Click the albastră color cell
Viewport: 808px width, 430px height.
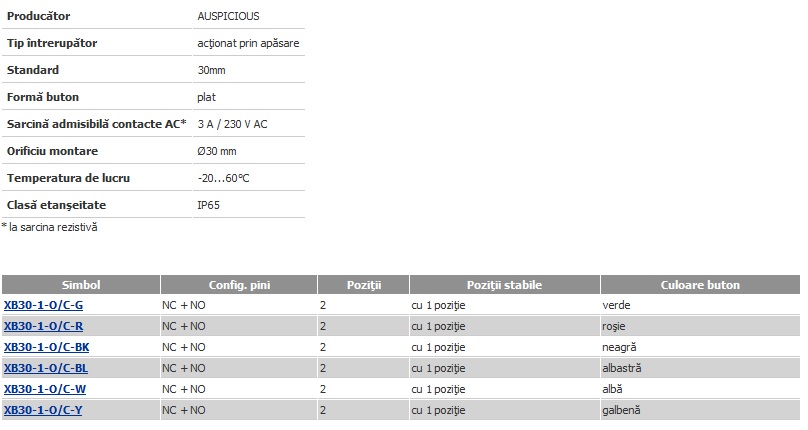tap(622, 369)
